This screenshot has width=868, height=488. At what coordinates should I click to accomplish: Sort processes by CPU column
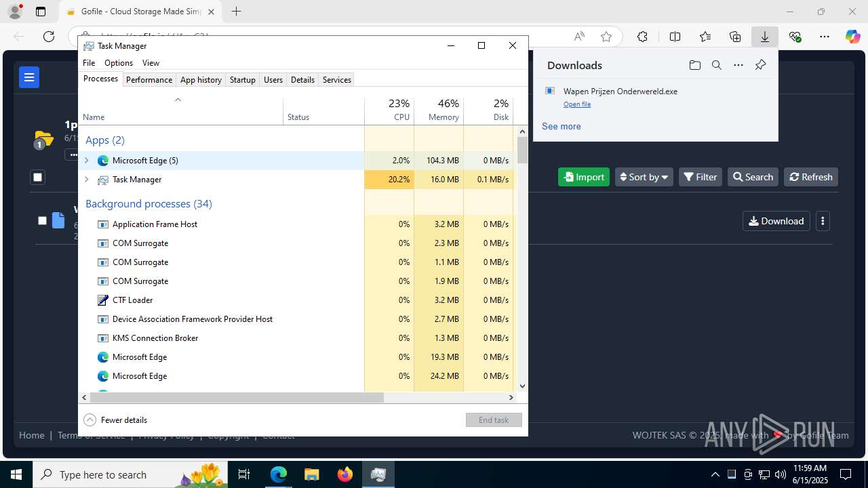pos(389,109)
